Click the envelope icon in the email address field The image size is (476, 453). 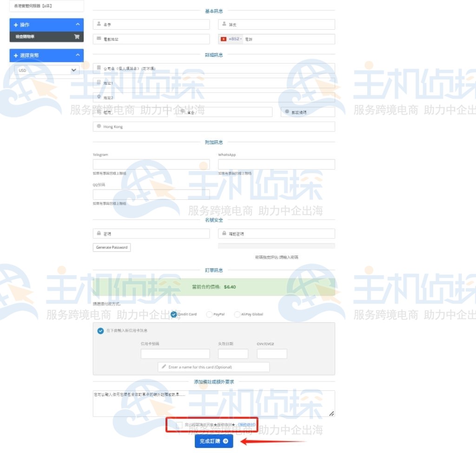(99, 38)
